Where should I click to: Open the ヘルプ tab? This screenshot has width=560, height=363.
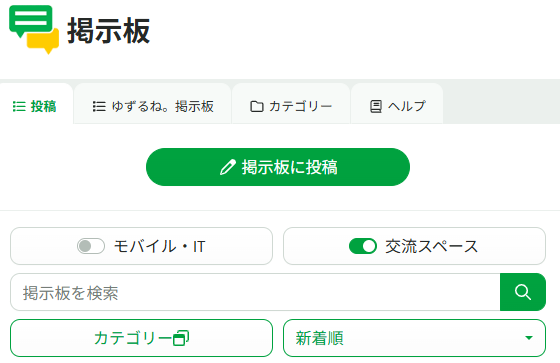click(397, 104)
